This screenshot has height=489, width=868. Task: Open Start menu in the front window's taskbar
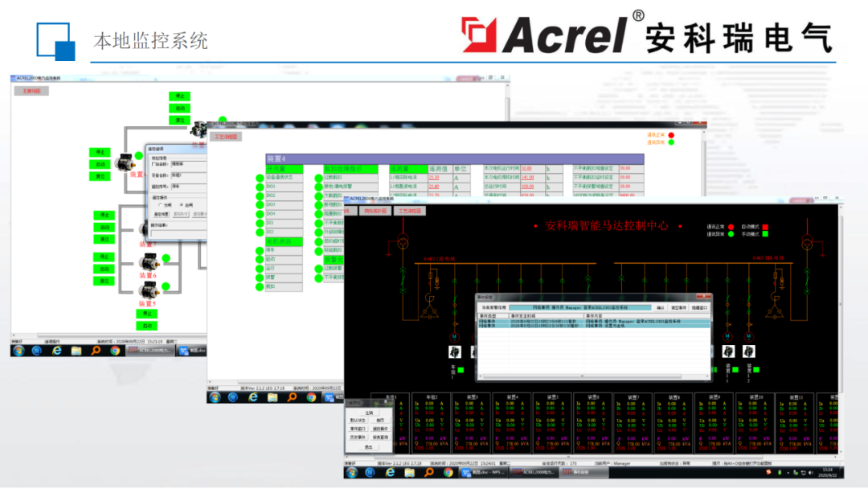352,472
